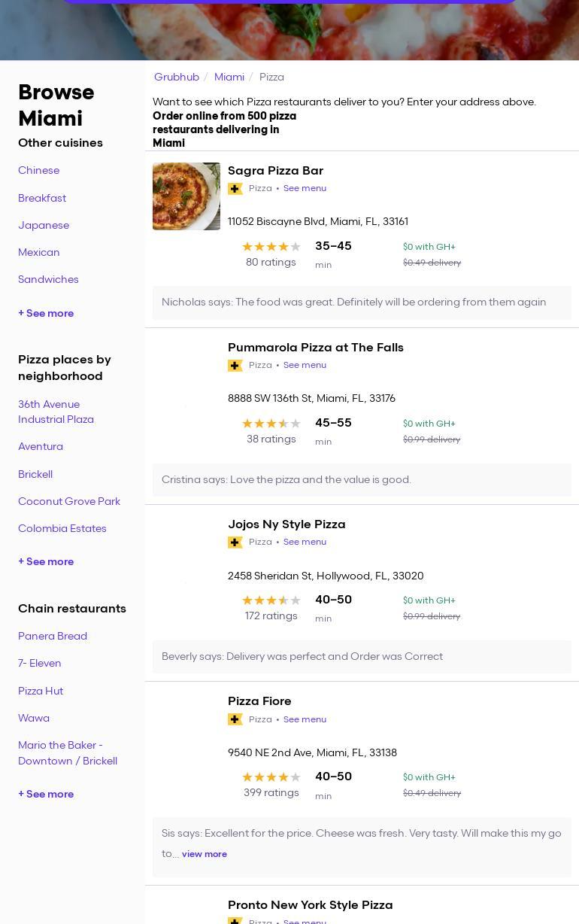Image resolution: width=579 pixels, height=924 pixels.
Task: Click the Grubhub+ badge under Pizza Fiore
Action: tap(235, 719)
